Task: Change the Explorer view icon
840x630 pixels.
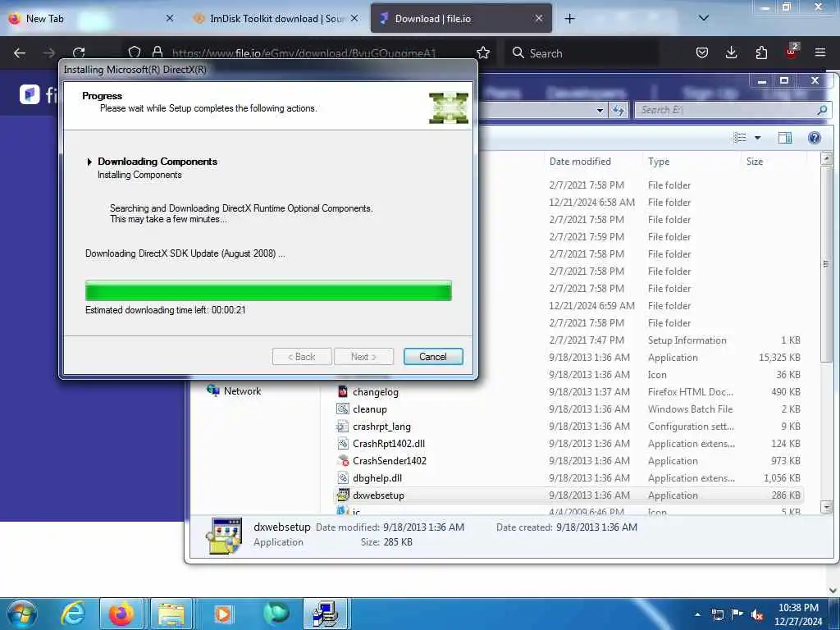Action: 740,138
